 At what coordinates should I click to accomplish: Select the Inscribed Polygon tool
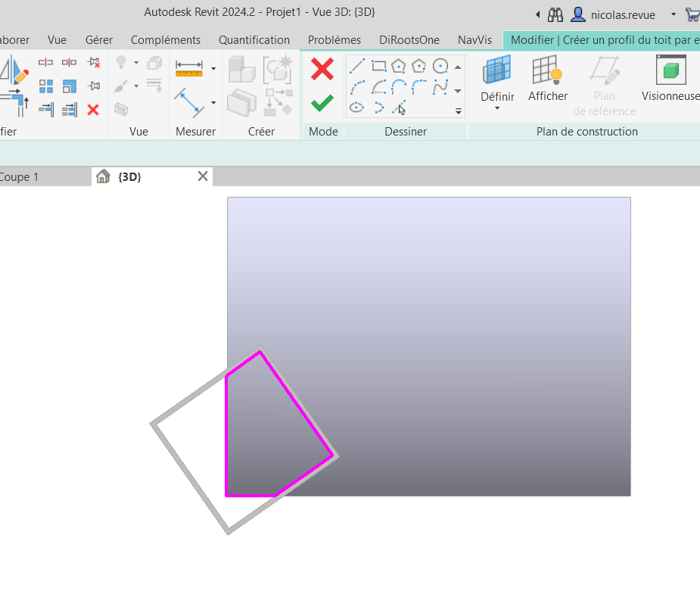[x=399, y=67]
